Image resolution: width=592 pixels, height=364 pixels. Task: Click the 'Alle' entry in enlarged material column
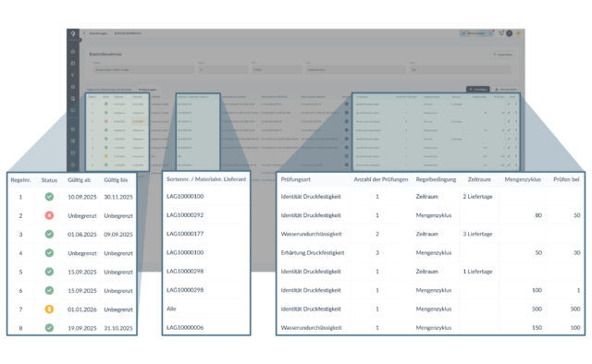(171, 309)
